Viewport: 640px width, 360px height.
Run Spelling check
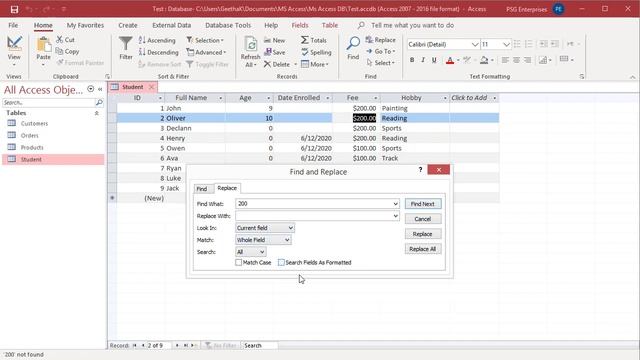pos(316,52)
